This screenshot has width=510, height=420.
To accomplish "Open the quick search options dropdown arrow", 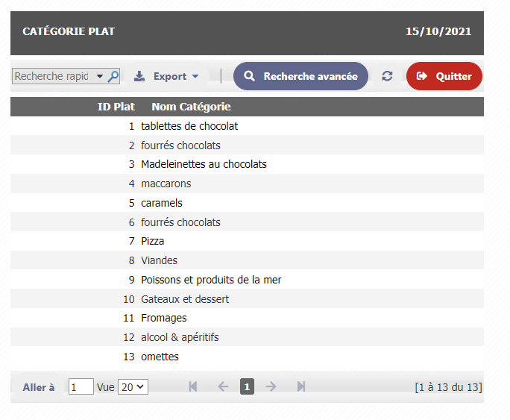I will (x=100, y=76).
